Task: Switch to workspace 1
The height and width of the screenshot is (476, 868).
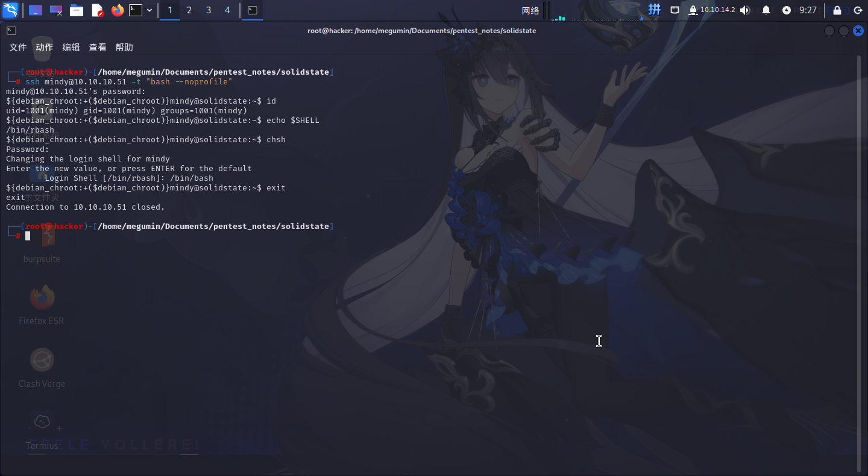Action: tap(170, 10)
